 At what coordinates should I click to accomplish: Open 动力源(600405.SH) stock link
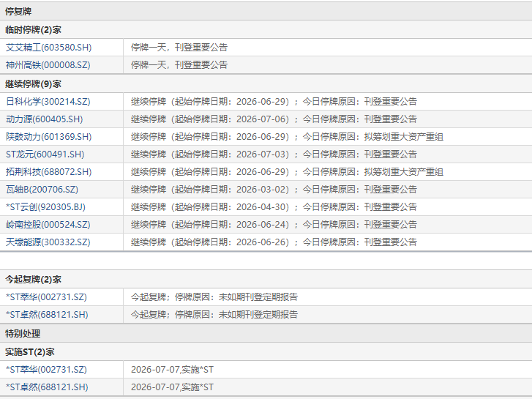point(44,119)
